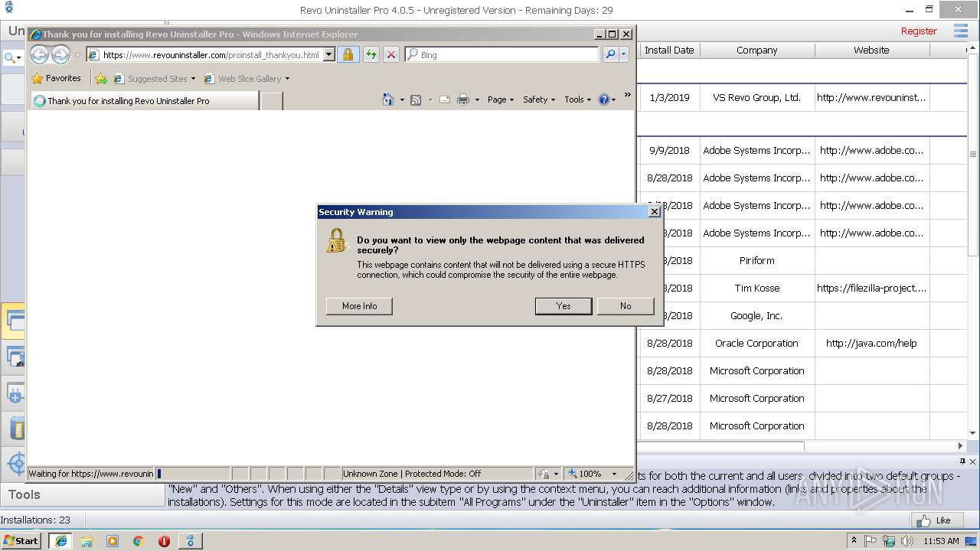Open Windows Explorer from the taskbar
The height and width of the screenshot is (551, 980).
pos(87,541)
